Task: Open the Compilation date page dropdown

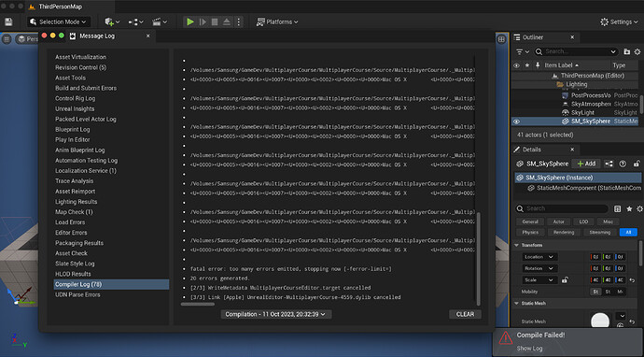Action: click(276, 314)
